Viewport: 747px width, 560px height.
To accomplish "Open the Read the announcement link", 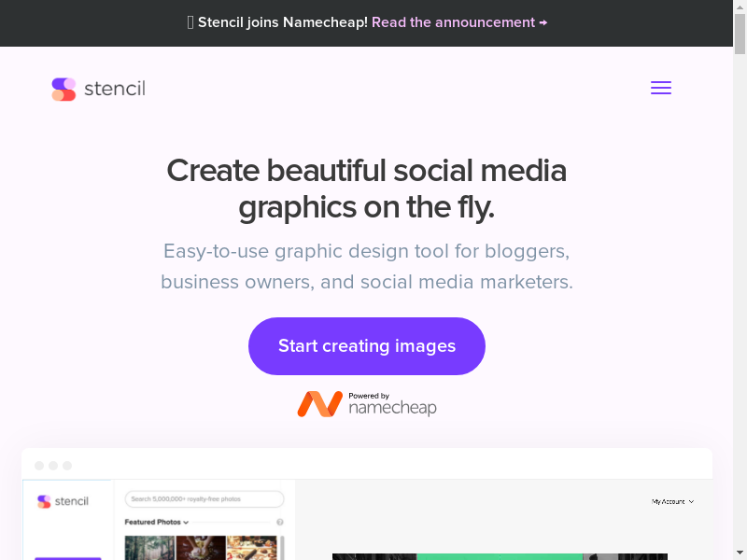I will click(459, 22).
